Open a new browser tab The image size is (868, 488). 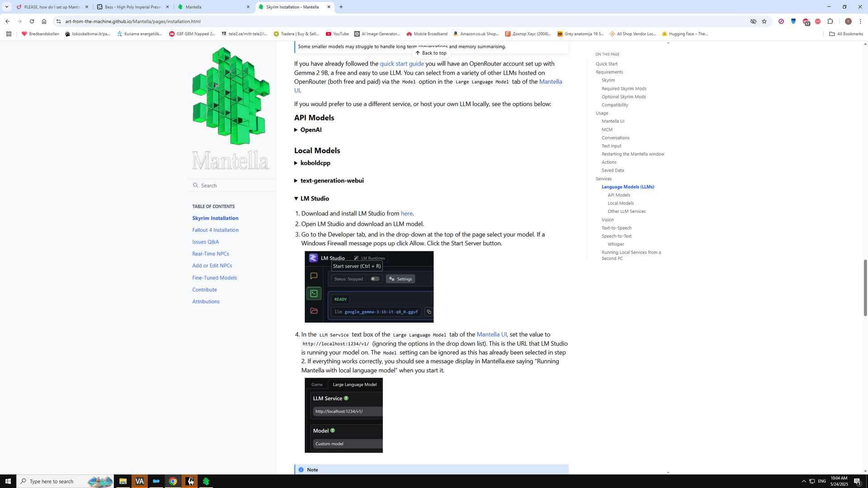(341, 7)
